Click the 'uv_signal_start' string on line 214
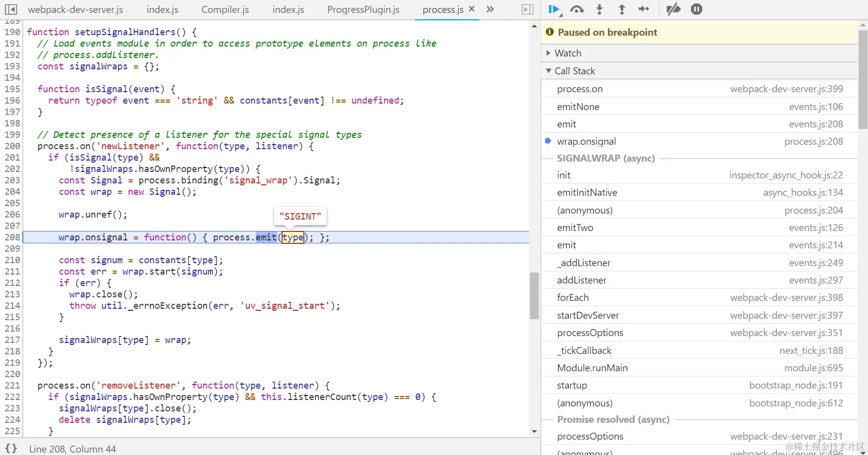The width and height of the screenshot is (868, 455). pos(285,306)
